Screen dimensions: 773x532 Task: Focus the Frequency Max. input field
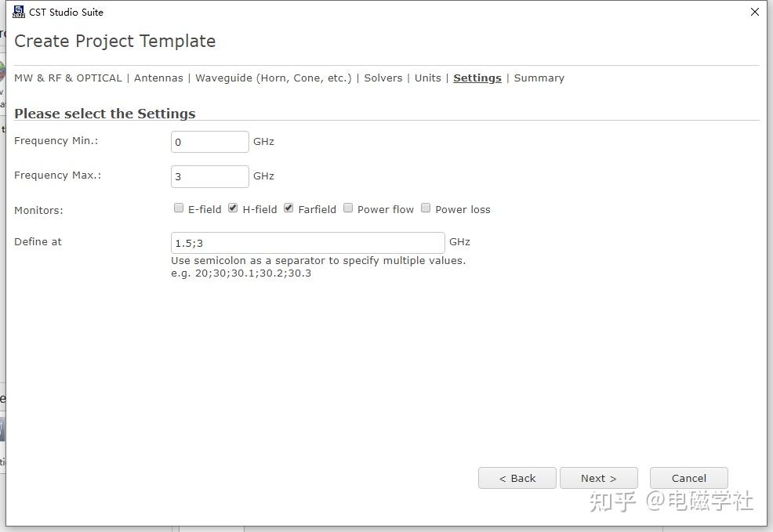point(209,176)
